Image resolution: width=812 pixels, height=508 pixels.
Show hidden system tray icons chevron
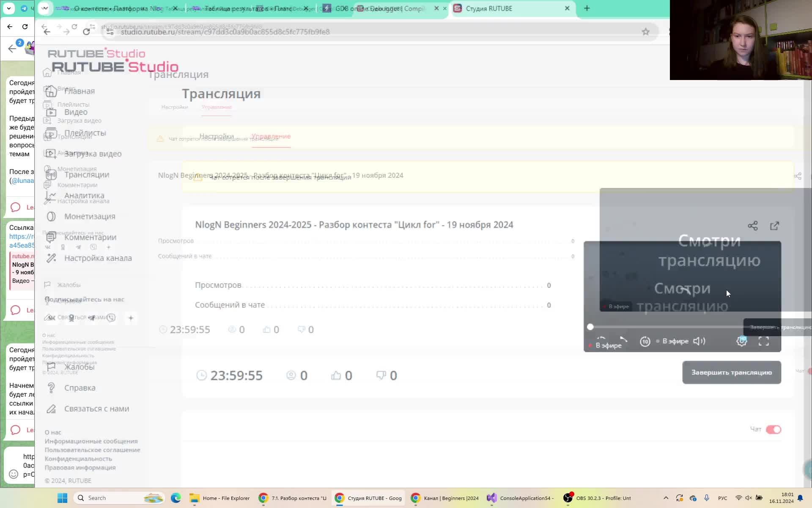click(666, 498)
